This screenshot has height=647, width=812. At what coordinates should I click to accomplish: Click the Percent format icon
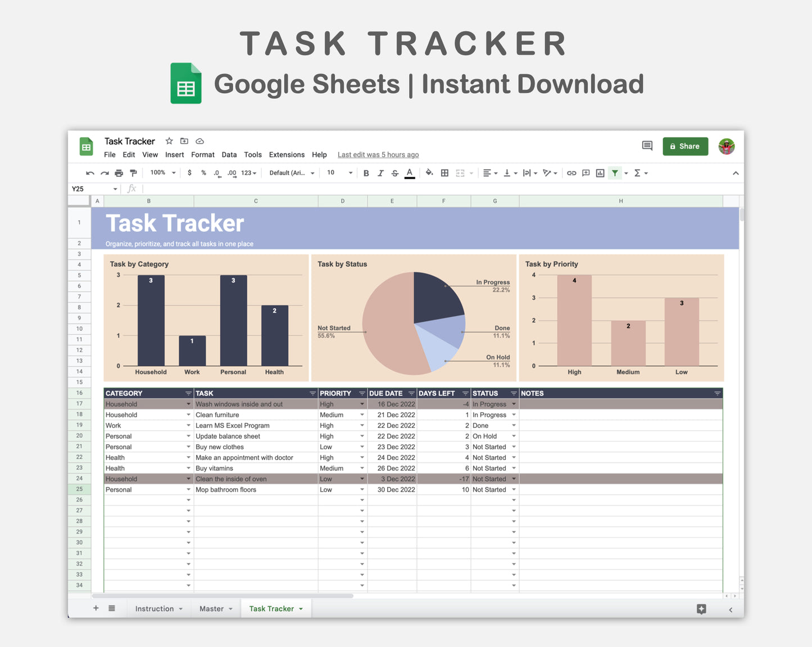(203, 173)
